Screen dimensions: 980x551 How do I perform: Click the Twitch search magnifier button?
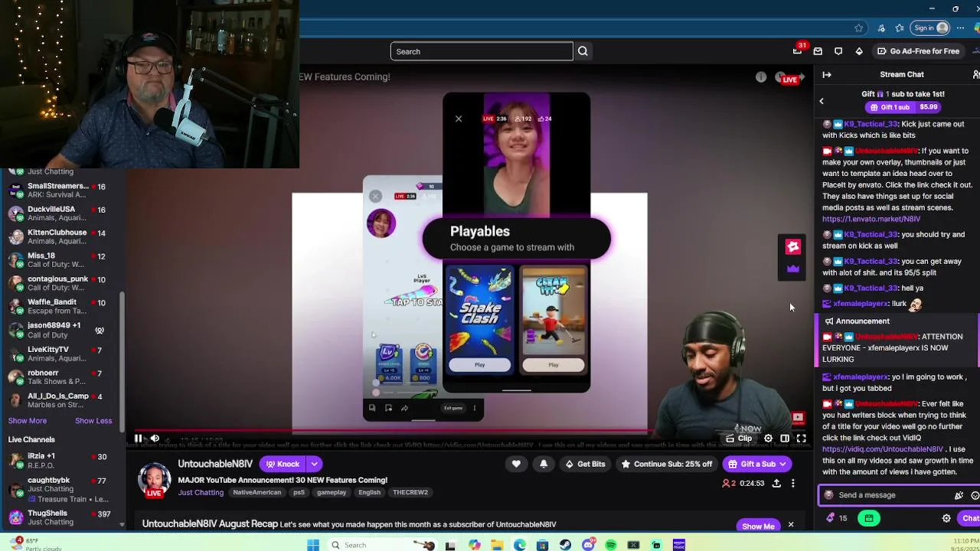[583, 51]
